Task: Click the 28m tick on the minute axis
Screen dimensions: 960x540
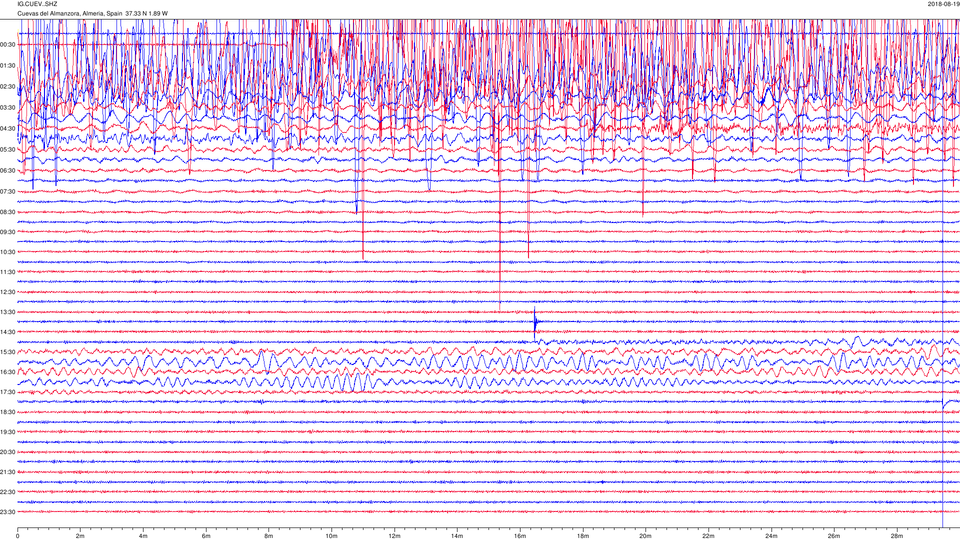Action: 896,536
